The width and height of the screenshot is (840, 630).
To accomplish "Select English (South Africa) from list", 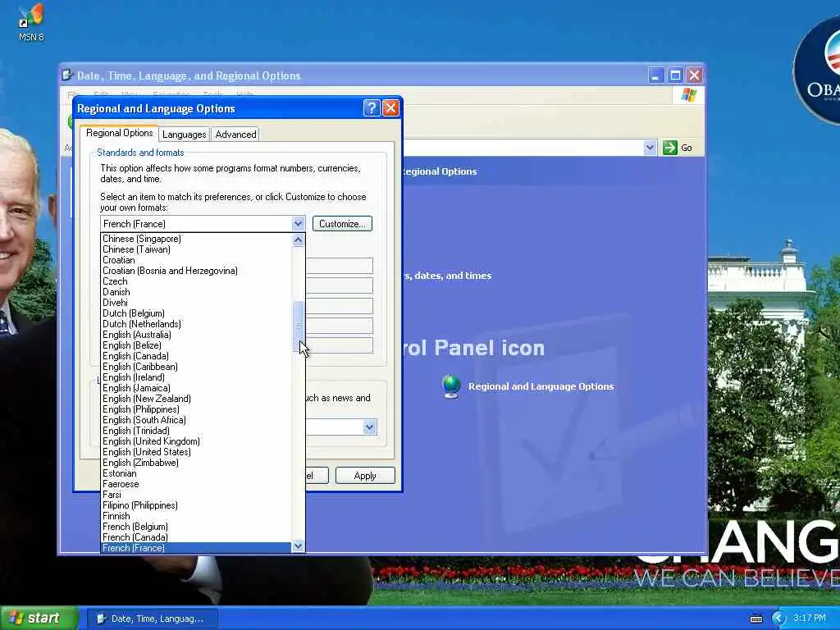I will tap(196, 421).
